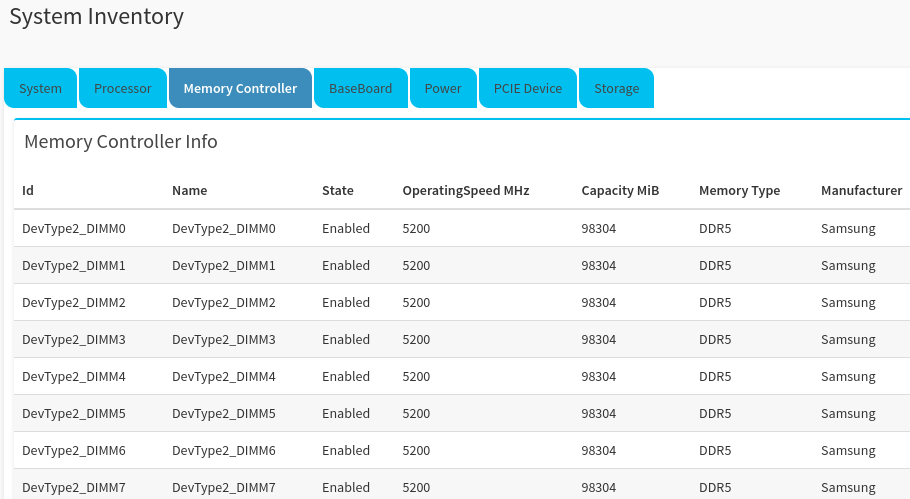Click Enabled state in DIMM6 row
Screen dimensions: 910x499
pos(346,451)
